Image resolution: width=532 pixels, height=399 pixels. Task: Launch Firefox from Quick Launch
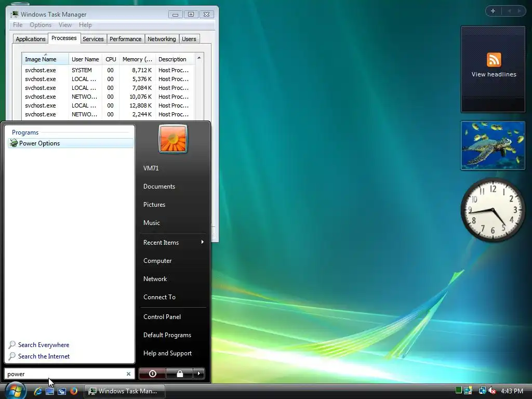coord(73,391)
